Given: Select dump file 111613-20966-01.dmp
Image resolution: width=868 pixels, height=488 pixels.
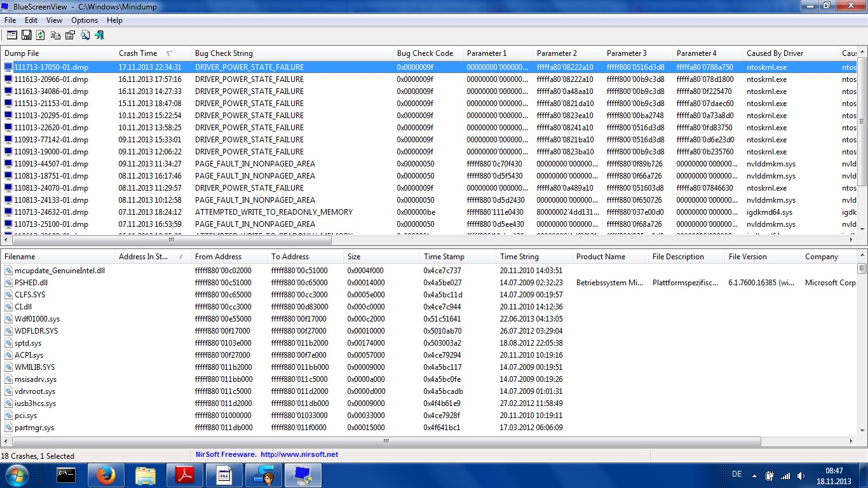Looking at the screenshot, I should click(x=51, y=79).
